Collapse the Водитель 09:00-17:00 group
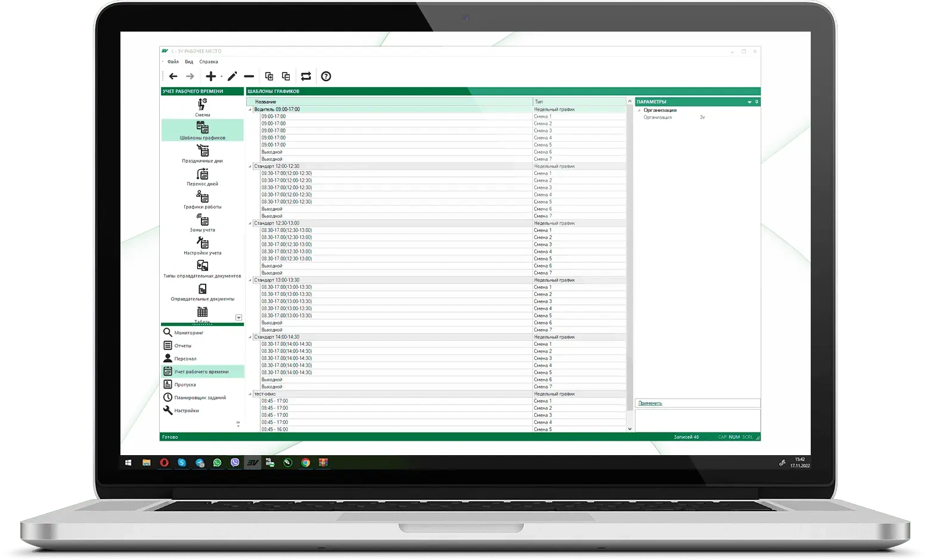927x560 pixels. pos(250,110)
